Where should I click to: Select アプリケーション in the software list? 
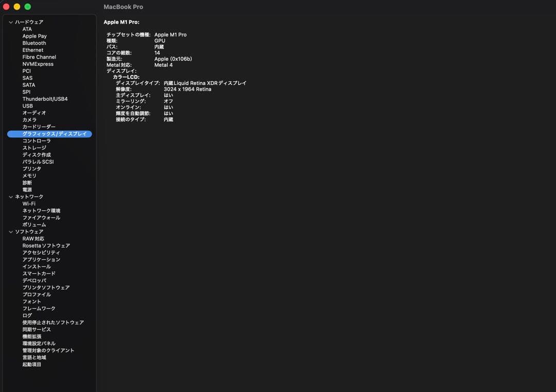pyautogui.click(x=41, y=259)
